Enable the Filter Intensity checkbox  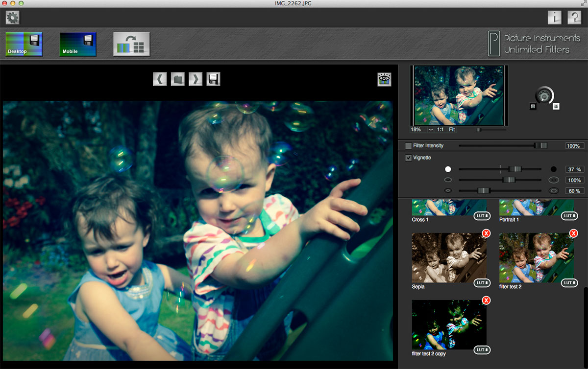[x=408, y=146]
